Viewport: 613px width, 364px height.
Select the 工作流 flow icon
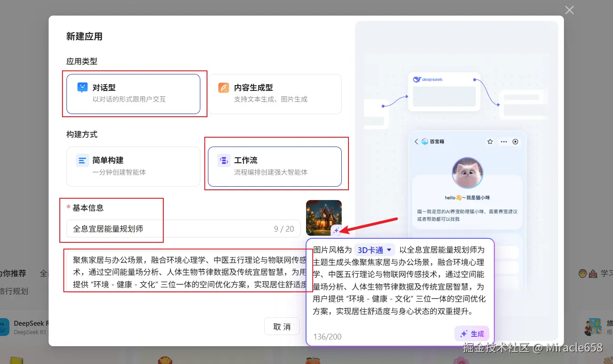pyautogui.click(x=224, y=160)
